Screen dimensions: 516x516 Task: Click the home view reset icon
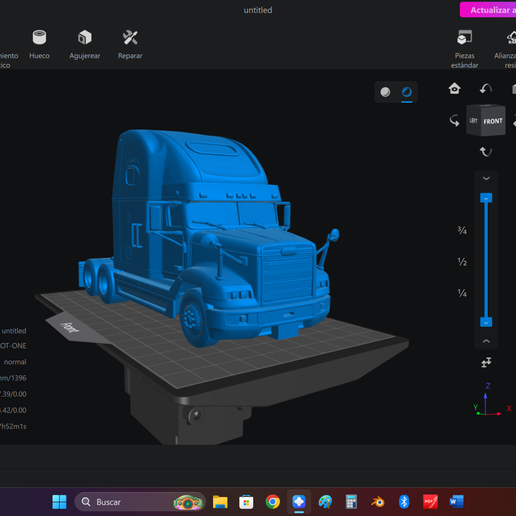[454, 89]
